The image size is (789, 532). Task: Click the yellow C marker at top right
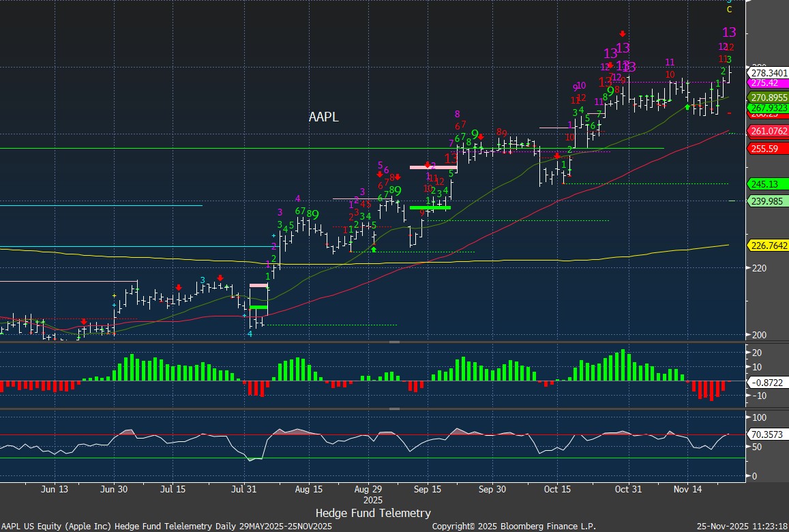pyautogui.click(x=729, y=10)
